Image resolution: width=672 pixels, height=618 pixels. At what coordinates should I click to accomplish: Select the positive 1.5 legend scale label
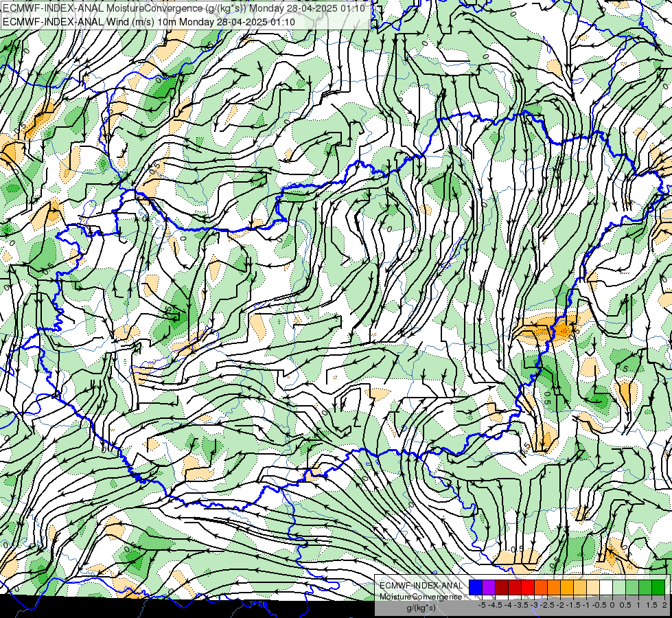click(651, 605)
